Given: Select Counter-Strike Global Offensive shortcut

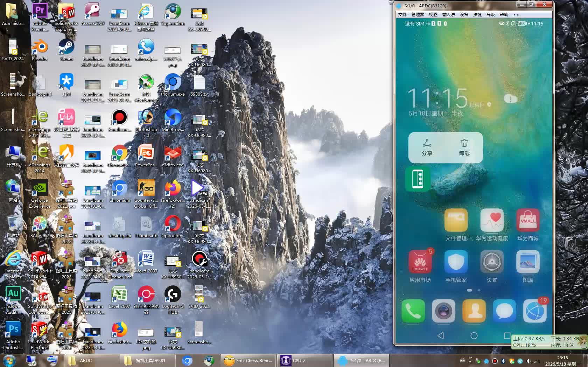Looking at the screenshot, I should (146, 194).
